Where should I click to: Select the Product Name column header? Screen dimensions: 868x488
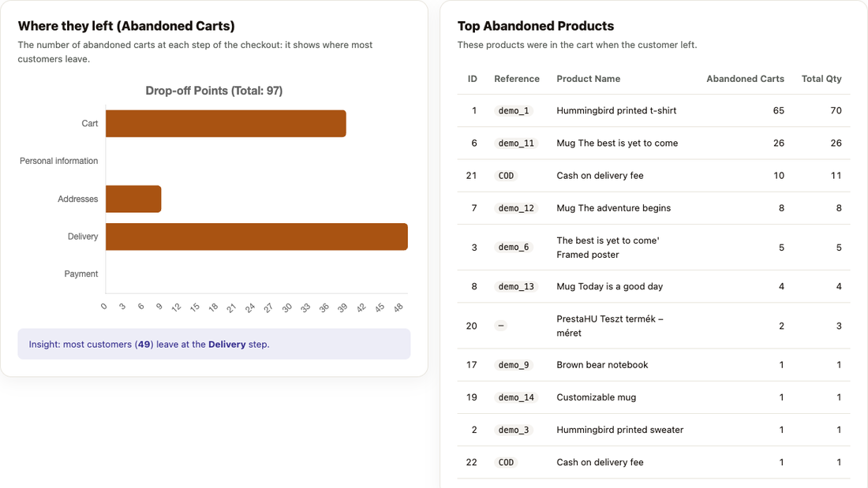[x=589, y=79]
